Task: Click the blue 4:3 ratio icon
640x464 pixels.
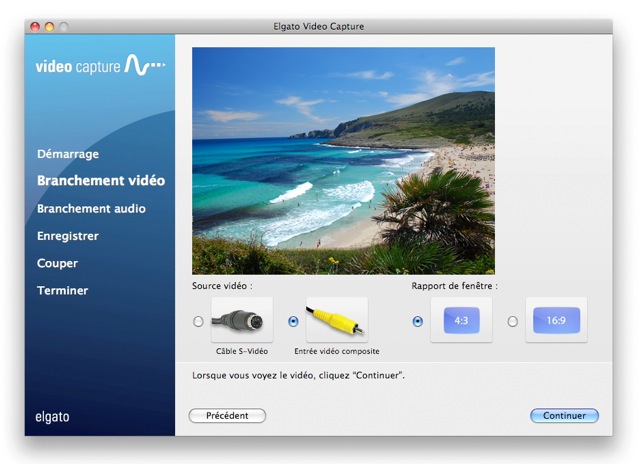Action: click(462, 320)
